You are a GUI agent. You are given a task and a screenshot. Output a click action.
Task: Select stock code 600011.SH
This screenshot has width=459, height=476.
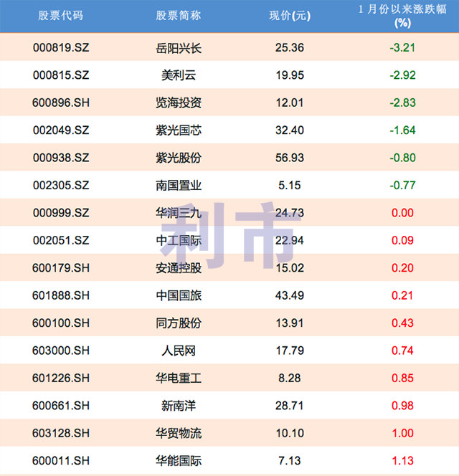point(61,461)
